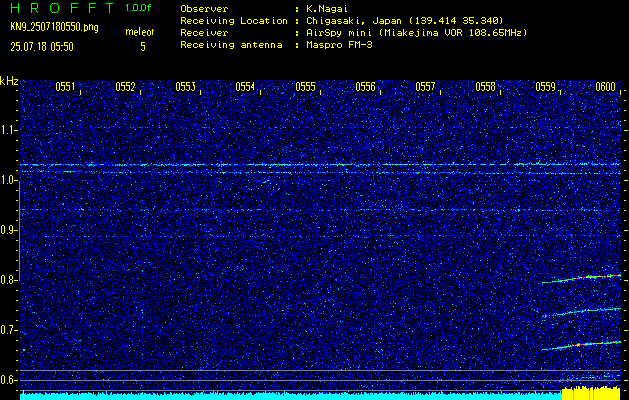
Task: Click the slanted echo trace near 0.67 kHz
Action: pyautogui.click(x=581, y=346)
